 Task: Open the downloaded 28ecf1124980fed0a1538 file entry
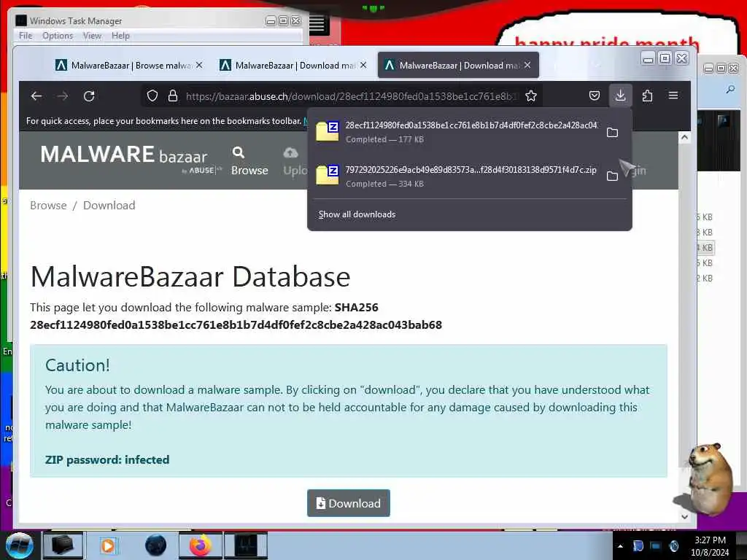pos(457,132)
